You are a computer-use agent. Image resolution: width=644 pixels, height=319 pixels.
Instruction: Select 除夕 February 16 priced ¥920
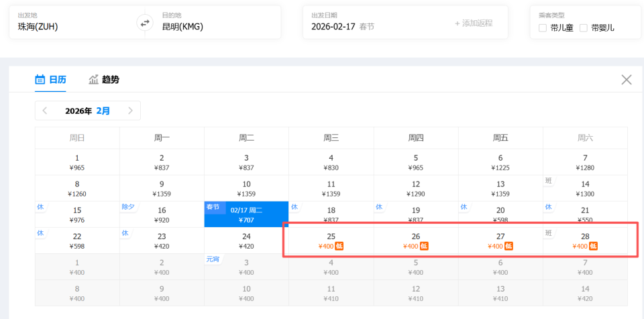click(x=162, y=214)
